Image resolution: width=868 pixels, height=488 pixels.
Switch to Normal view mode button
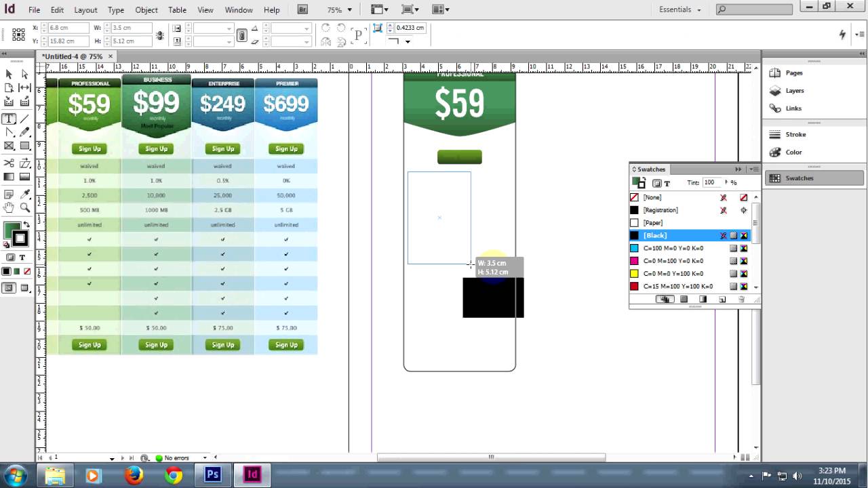click(8, 288)
